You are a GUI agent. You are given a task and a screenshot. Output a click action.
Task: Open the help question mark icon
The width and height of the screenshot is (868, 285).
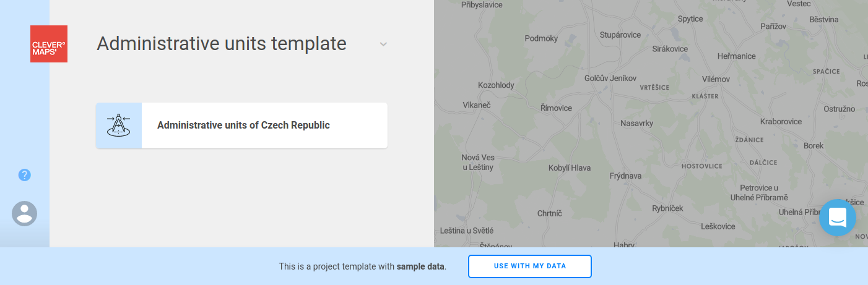(25, 175)
